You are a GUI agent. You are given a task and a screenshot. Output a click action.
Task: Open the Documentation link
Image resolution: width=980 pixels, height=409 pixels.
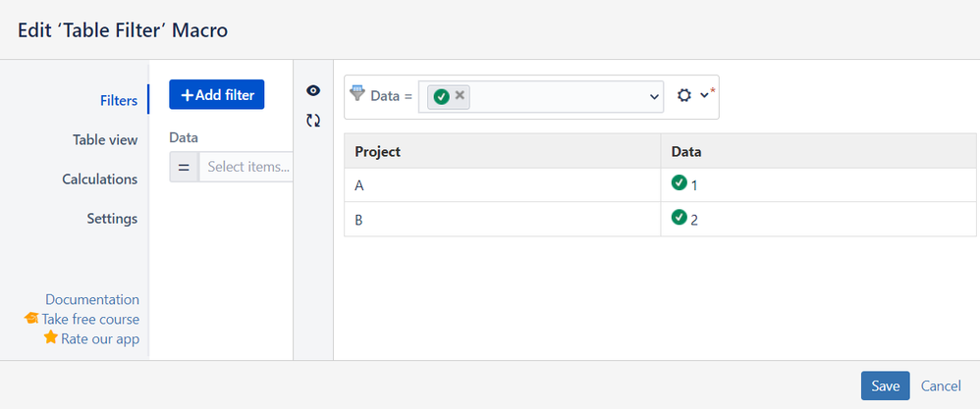click(x=92, y=299)
